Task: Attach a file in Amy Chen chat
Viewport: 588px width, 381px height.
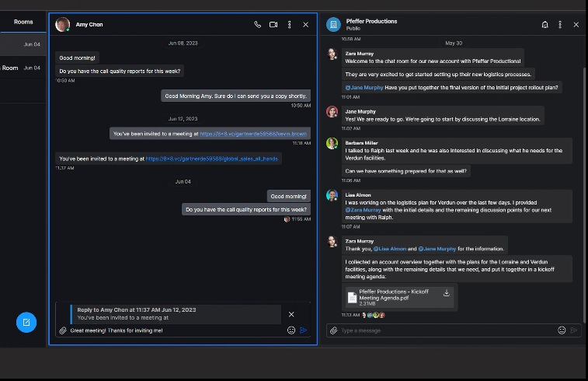Action: (62, 330)
